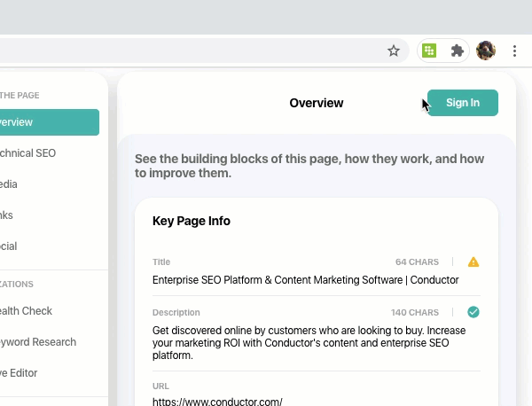The height and width of the screenshot is (406, 532).
Task: Open the Technical SEO sidebar section
Action: click(x=27, y=153)
